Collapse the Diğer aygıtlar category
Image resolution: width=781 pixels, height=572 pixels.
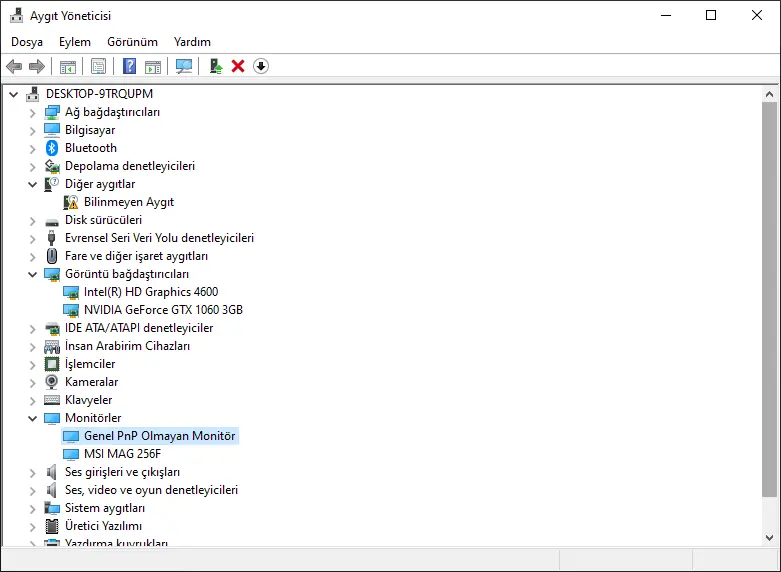tap(32, 184)
